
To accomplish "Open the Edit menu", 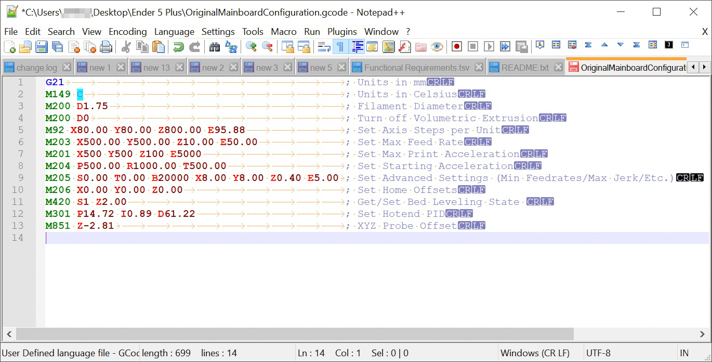I will pos(33,31).
